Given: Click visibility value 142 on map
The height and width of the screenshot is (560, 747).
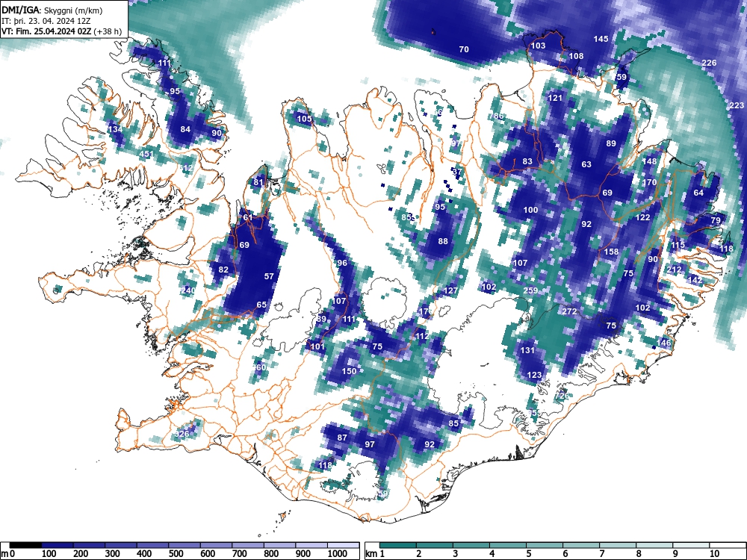Looking at the screenshot, I should click(695, 280).
